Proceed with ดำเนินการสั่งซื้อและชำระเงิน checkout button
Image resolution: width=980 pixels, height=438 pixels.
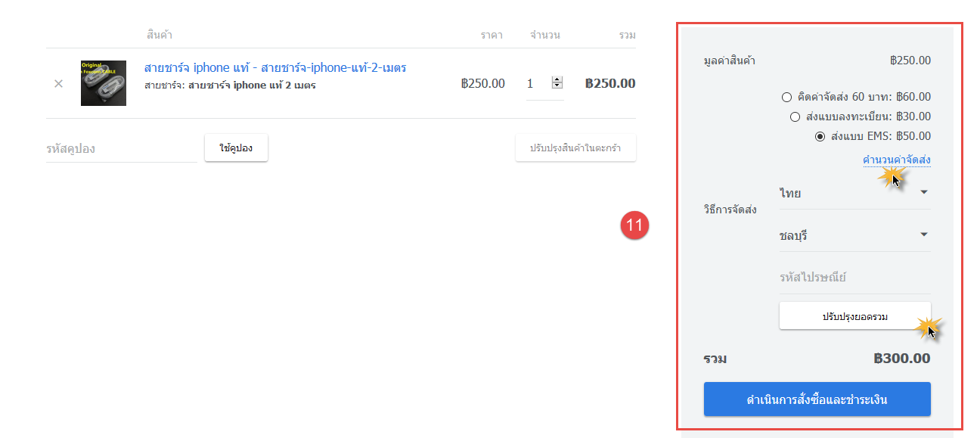coord(817,399)
